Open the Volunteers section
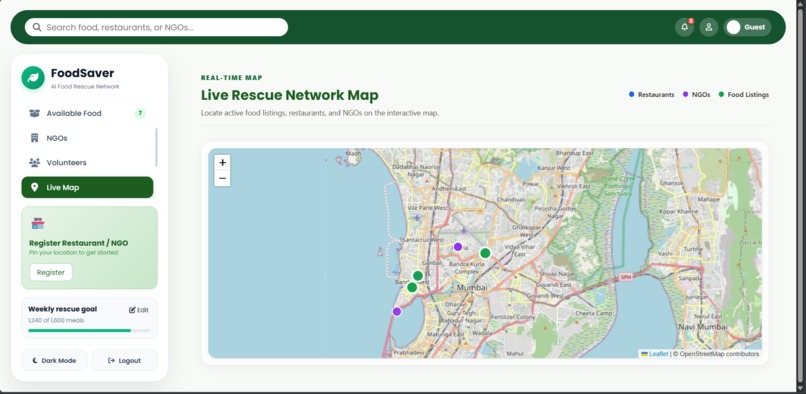The width and height of the screenshot is (806, 394). (x=87, y=163)
